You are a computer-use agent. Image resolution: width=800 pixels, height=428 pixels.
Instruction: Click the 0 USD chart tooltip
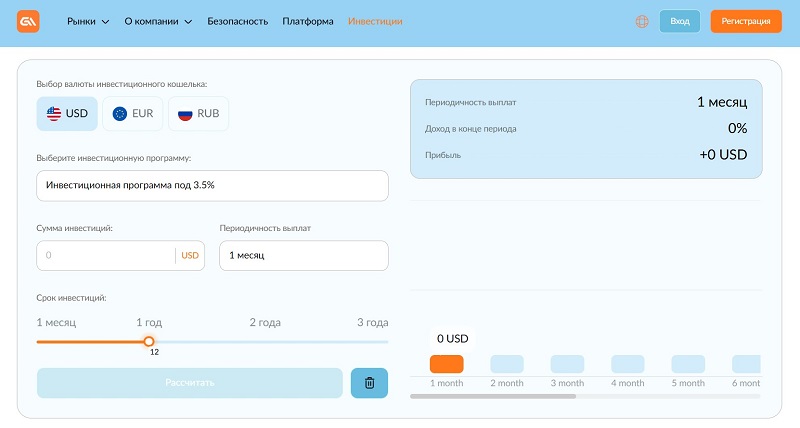pos(453,339)
